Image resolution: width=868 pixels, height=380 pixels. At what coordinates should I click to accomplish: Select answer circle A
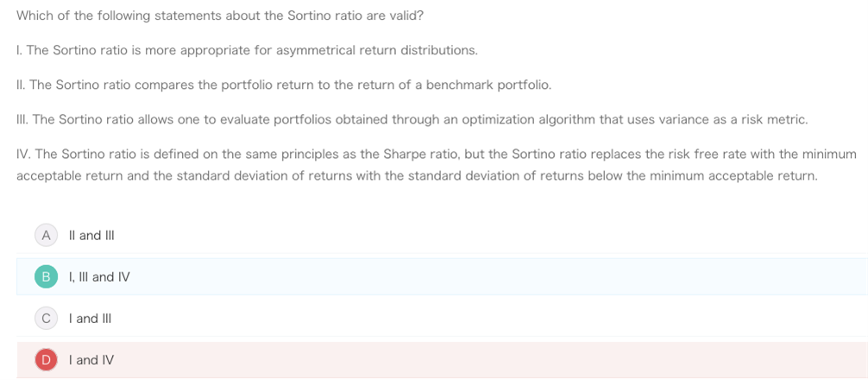click(46, 235)
